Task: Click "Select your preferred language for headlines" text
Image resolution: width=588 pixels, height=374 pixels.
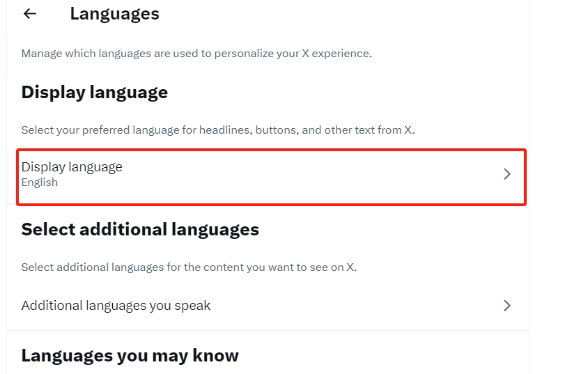Action: (x=217, y=130)
